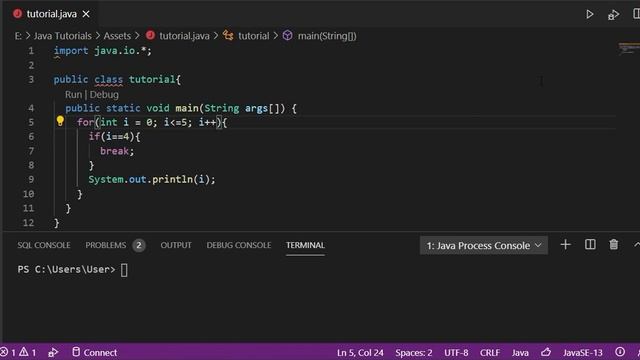Click the problems count badge 2
The width and height of the screenshot is (640, 360).
(139, 245)
